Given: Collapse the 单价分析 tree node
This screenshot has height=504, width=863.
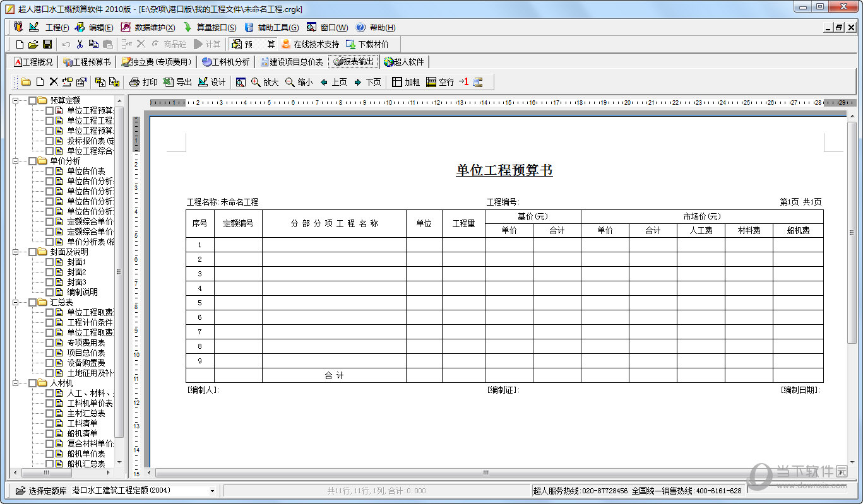Looking at the screenshot, I should click(15, 161).
